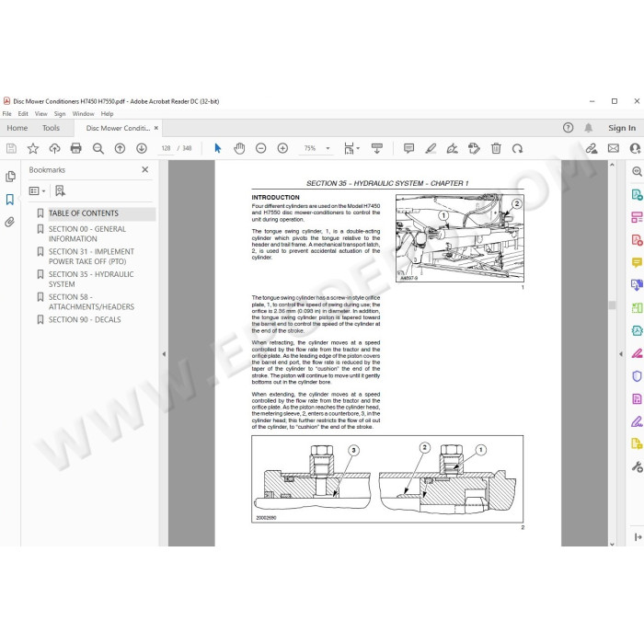Click scroll down arrow of document scrollbar
This screenshot has height=644, width=644.
[612, 544]
